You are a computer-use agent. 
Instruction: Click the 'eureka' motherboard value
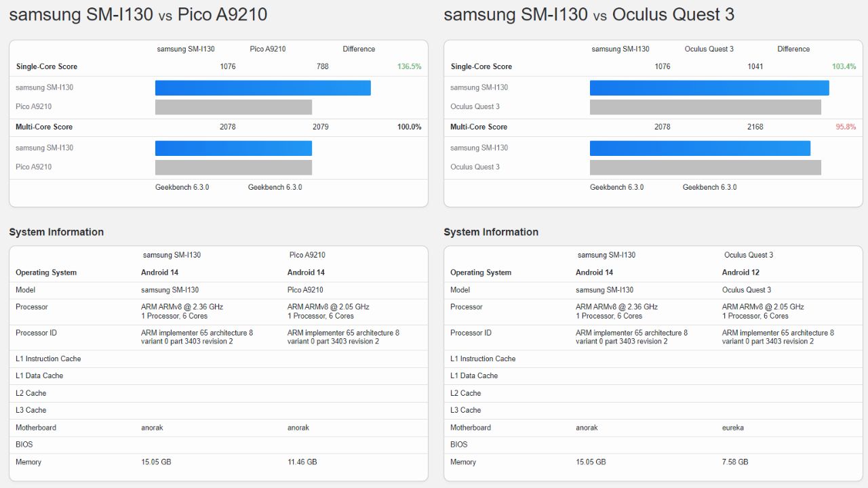[732, 428]
